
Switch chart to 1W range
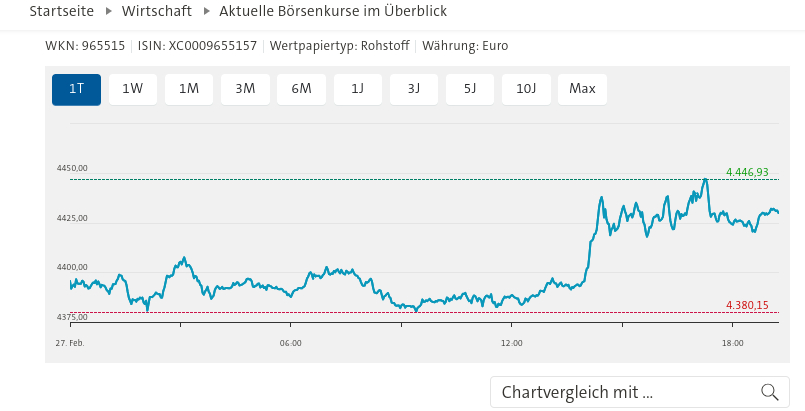133,89
